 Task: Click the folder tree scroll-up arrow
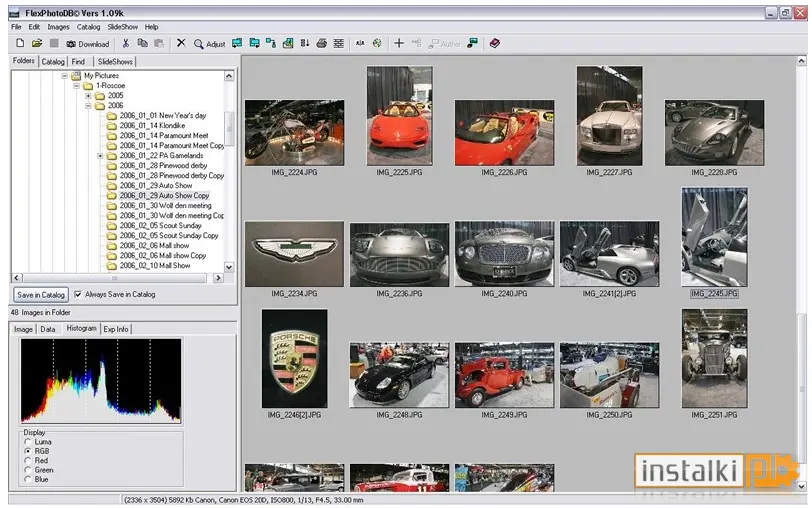pos(229,76)
